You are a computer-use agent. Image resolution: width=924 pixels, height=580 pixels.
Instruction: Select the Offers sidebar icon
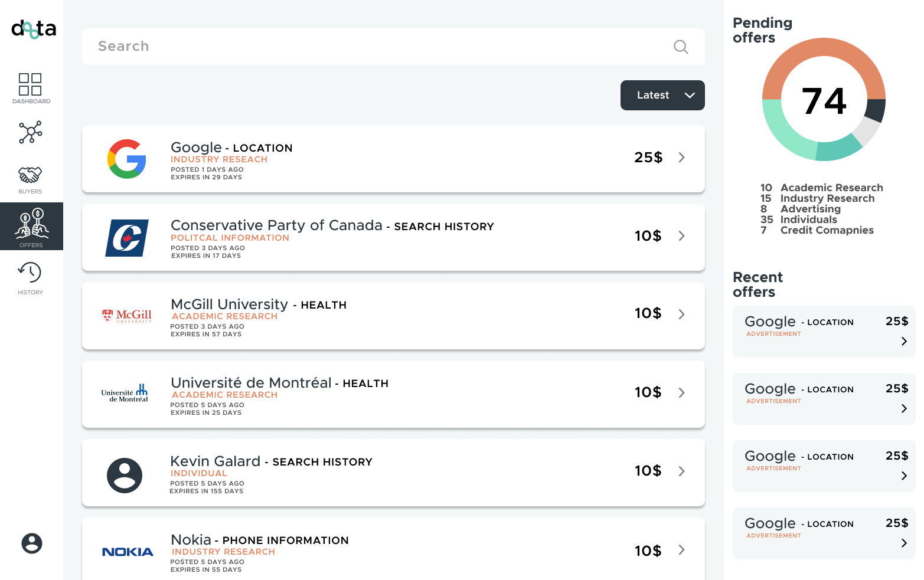(x=31, y=226)
